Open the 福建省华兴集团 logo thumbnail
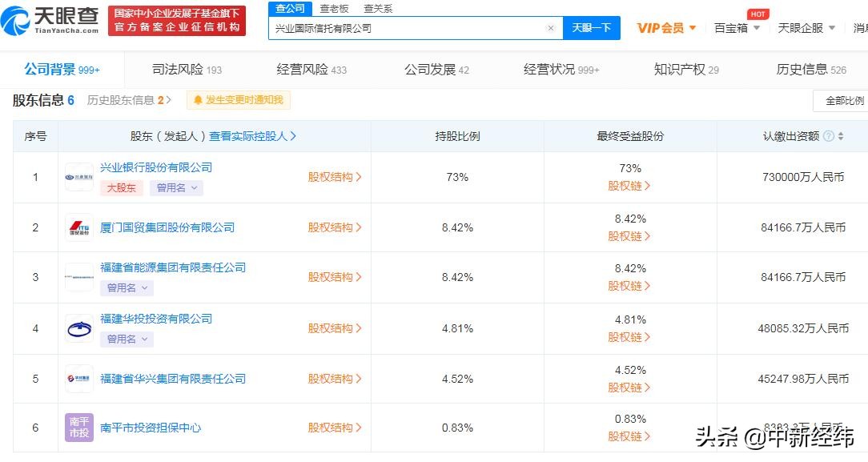Screen dimensions: 868x462 click(x=79, y=379)
